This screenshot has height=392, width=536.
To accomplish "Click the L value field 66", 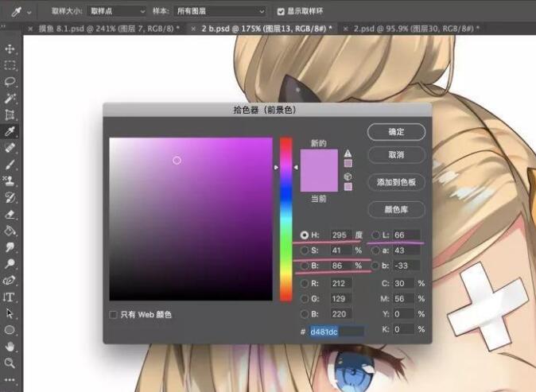I will click(x=406, y=235).
